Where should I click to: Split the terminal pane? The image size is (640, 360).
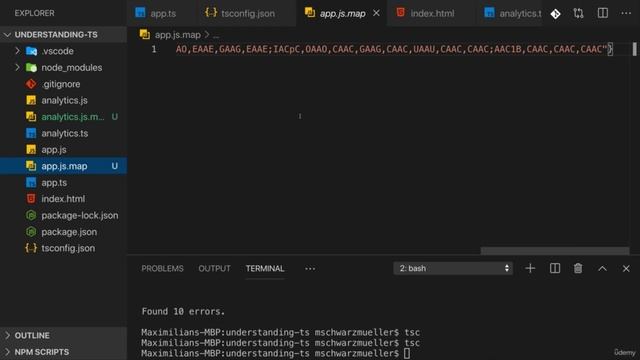click(x=555, y=268)
